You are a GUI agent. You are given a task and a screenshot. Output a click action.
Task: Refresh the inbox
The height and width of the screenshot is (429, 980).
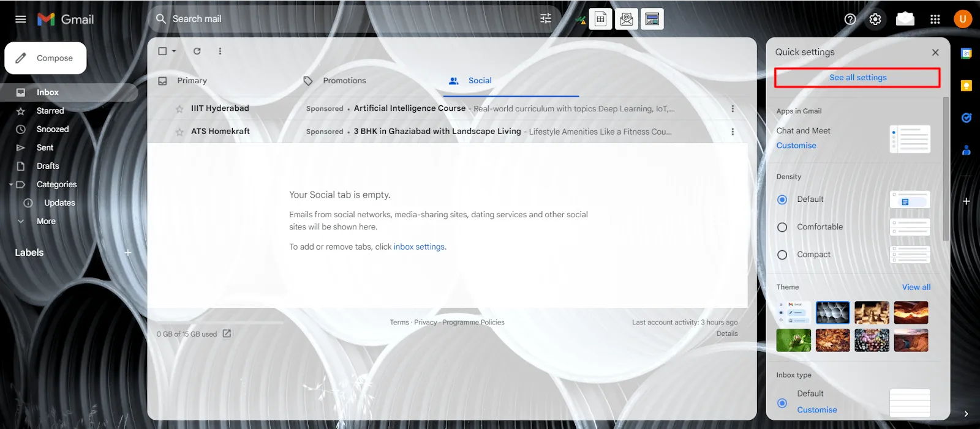tap(197, 51)
